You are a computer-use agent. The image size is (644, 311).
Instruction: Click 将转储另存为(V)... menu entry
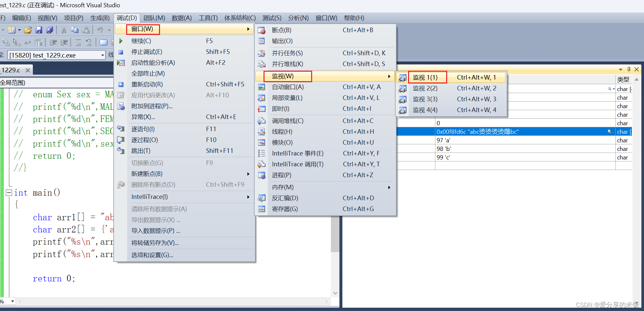[185, 243]
